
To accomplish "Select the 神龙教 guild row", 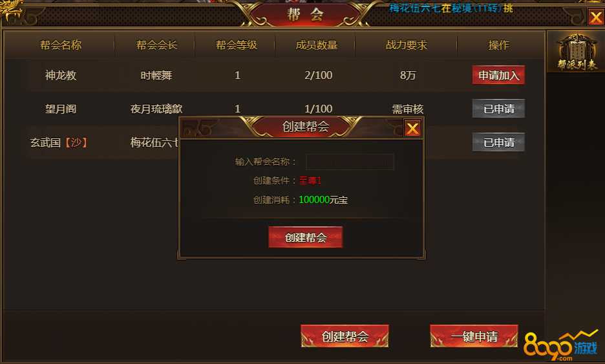I will [274, 75].
